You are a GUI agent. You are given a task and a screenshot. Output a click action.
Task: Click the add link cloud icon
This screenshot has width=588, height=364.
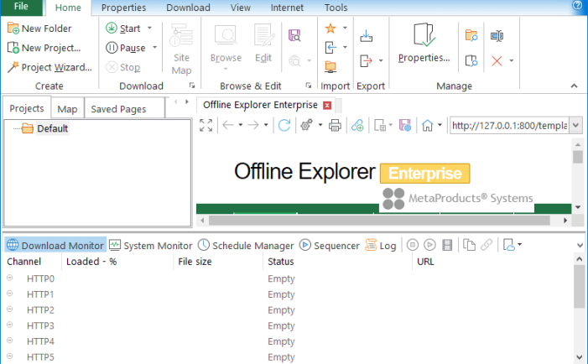pos(357,125)
